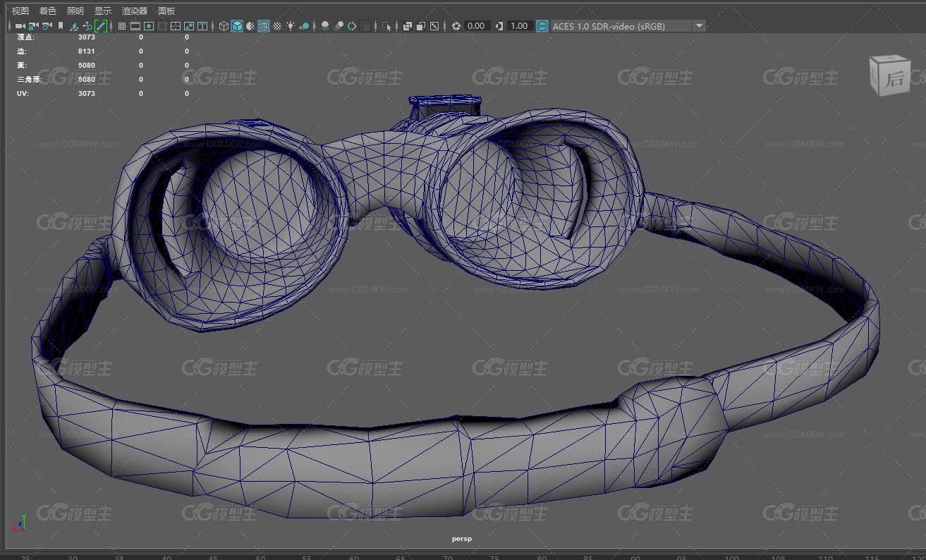Toggle Wireframe on Shaded icon

coord(264,26)
